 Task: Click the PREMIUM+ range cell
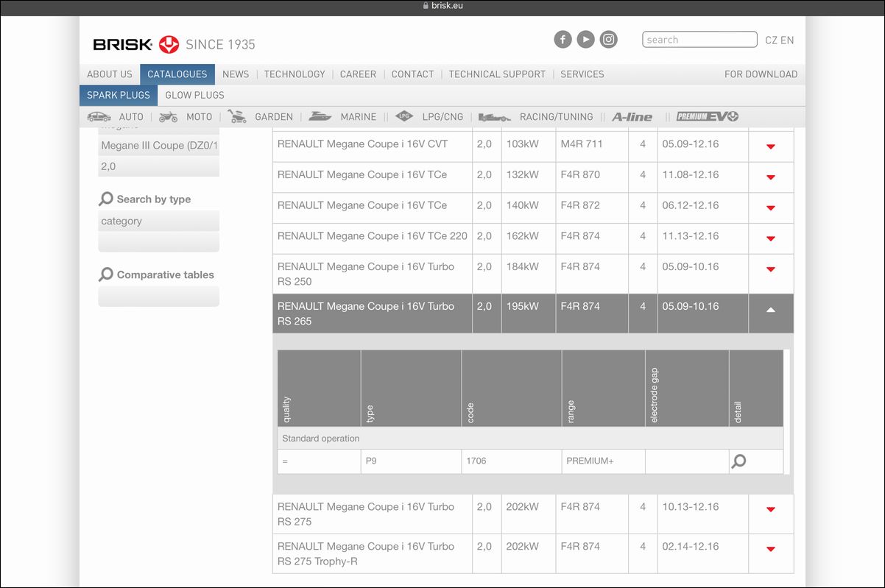point(603,461)
